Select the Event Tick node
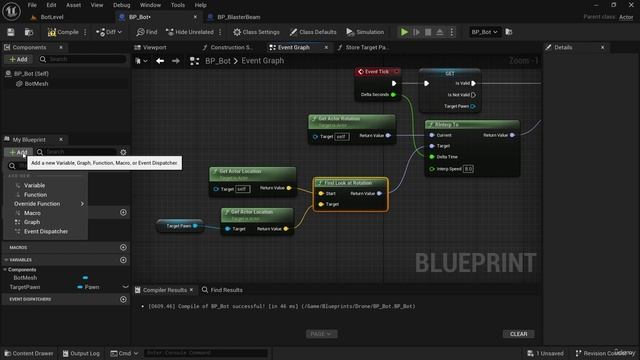Viewport: 640px width, 360px height. point(378,72)
